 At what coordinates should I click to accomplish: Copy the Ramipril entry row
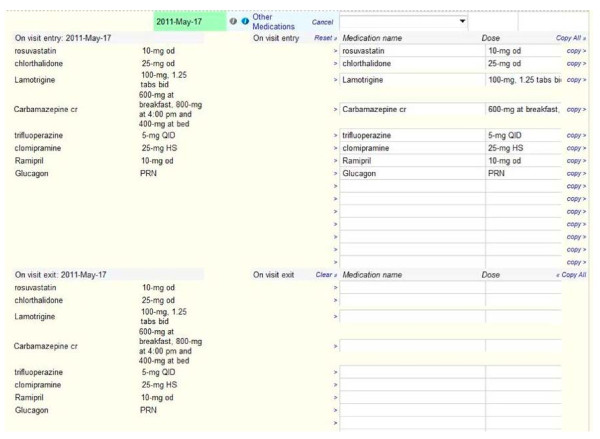pyautogui.click(x=576, y=160)
